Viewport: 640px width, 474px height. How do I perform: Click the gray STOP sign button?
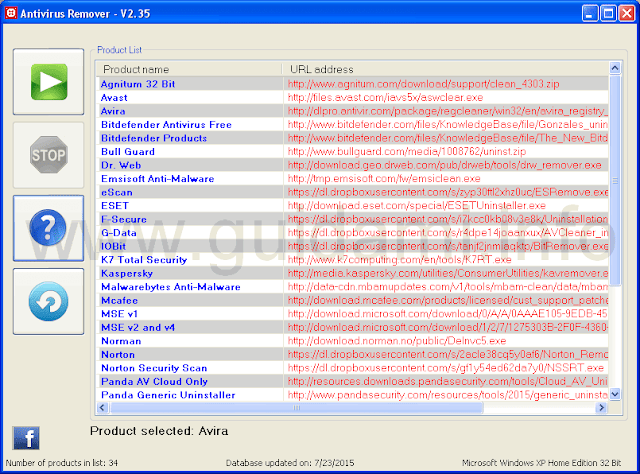(49, 155)
